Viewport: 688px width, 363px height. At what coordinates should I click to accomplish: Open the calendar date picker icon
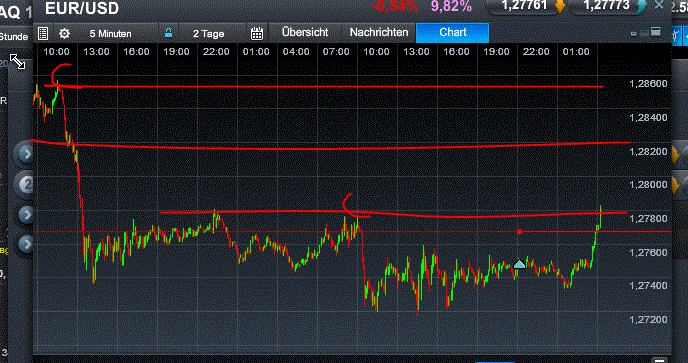(257, 33)
